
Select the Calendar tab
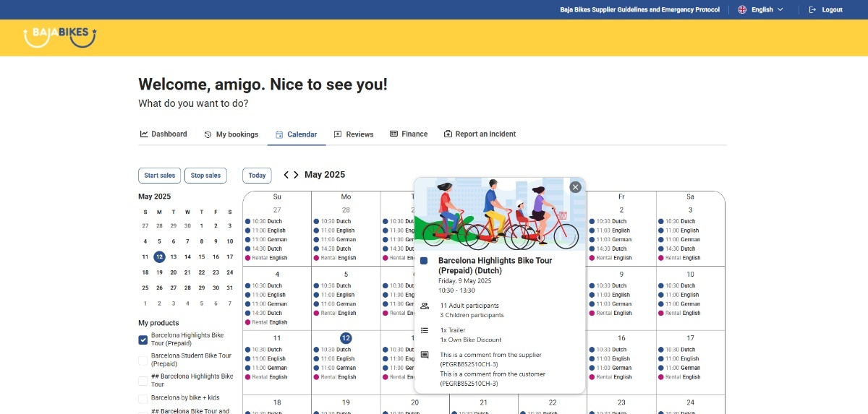(297, 134)
